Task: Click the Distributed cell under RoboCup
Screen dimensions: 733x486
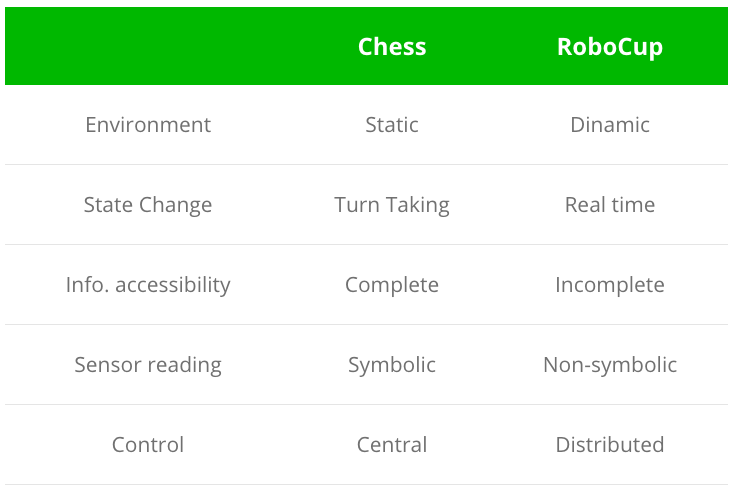Action: tap(610, 445)
